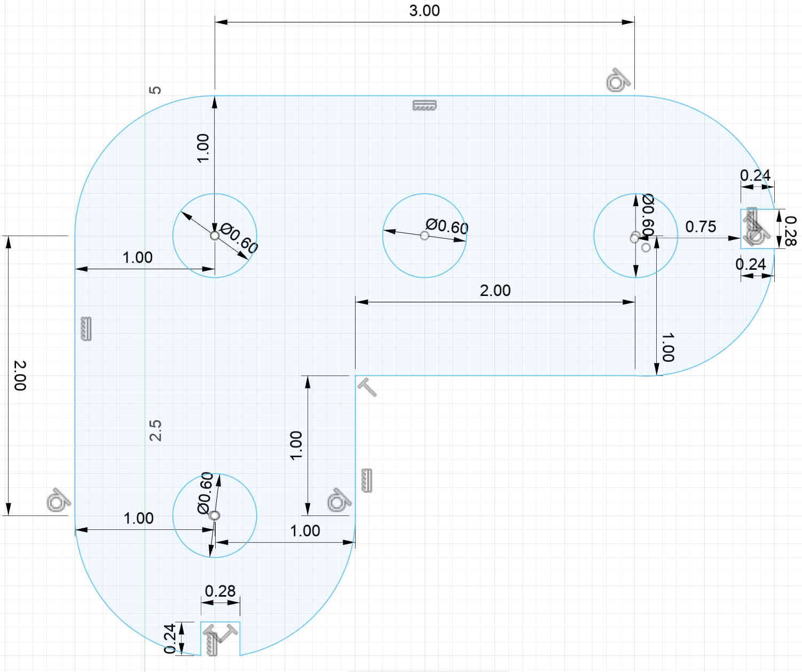802x672 pixels.
Task: Click the tangent constraint icon outside the left edge
Action: (58, 500)
